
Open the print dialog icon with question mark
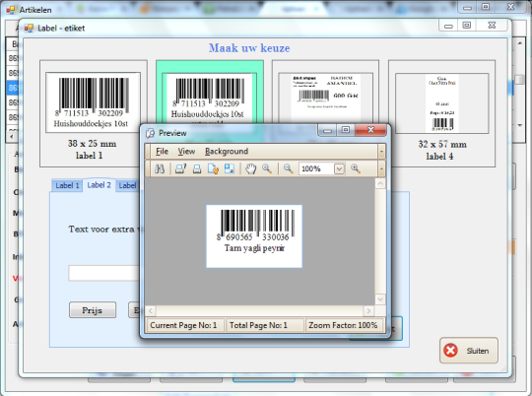click(180, 168)
